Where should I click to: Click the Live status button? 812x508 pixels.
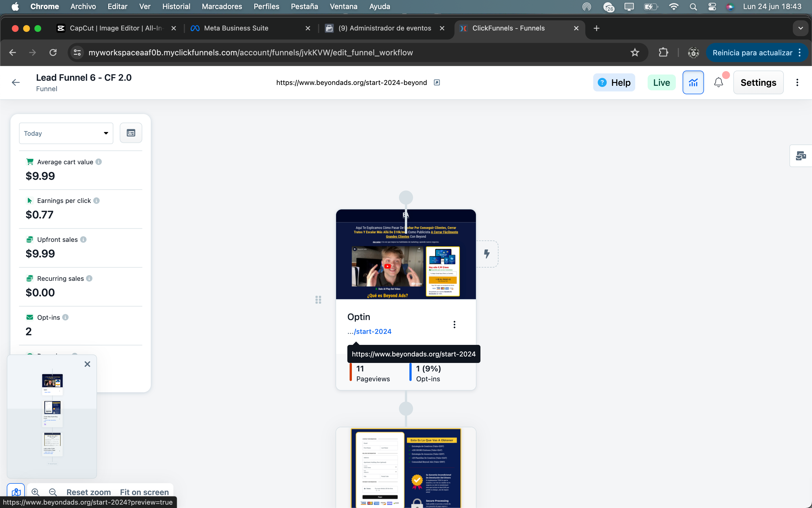click(x=661, y=82)
